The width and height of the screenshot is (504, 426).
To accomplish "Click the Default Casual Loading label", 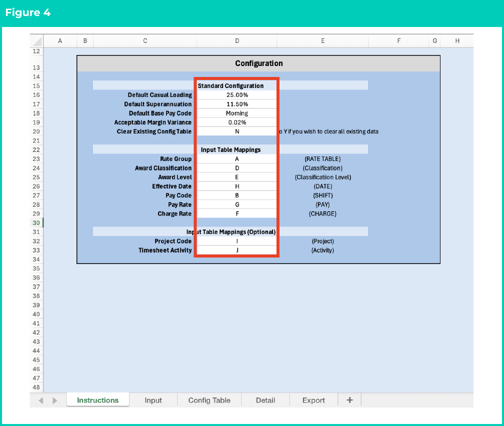I will click(160, 95).
